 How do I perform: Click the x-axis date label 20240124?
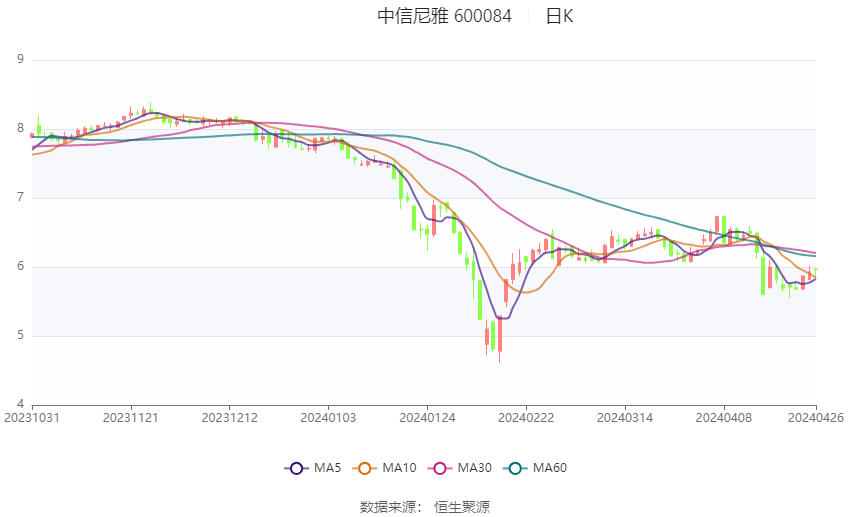(x=427, y=418)
